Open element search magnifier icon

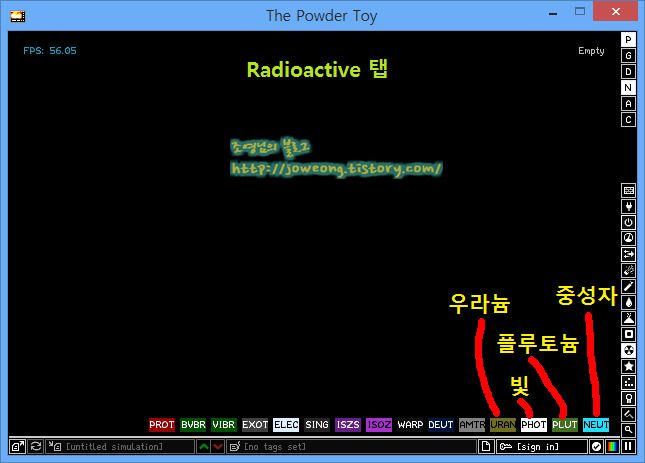click(x=629, y=430)
